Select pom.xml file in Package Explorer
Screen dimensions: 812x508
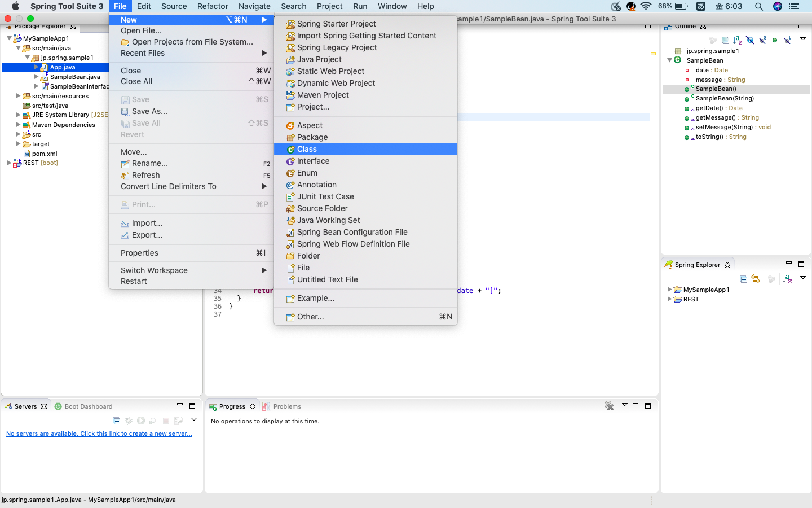[x=45, y=154]
